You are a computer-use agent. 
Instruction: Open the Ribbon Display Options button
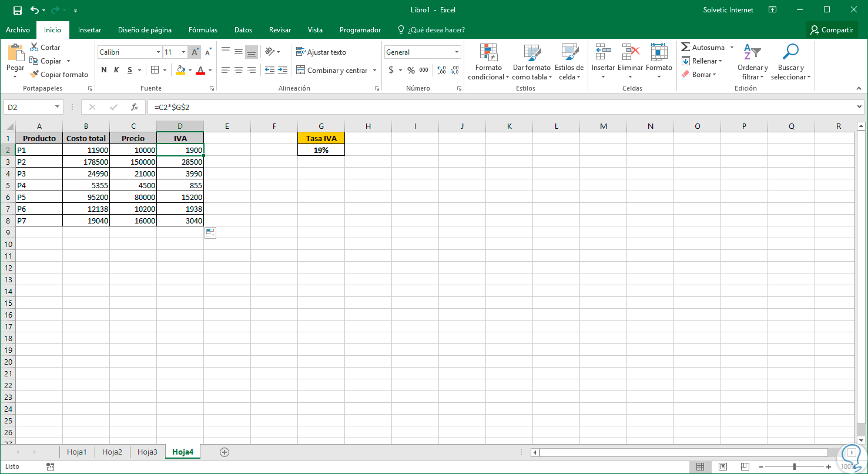click(772, 10)
